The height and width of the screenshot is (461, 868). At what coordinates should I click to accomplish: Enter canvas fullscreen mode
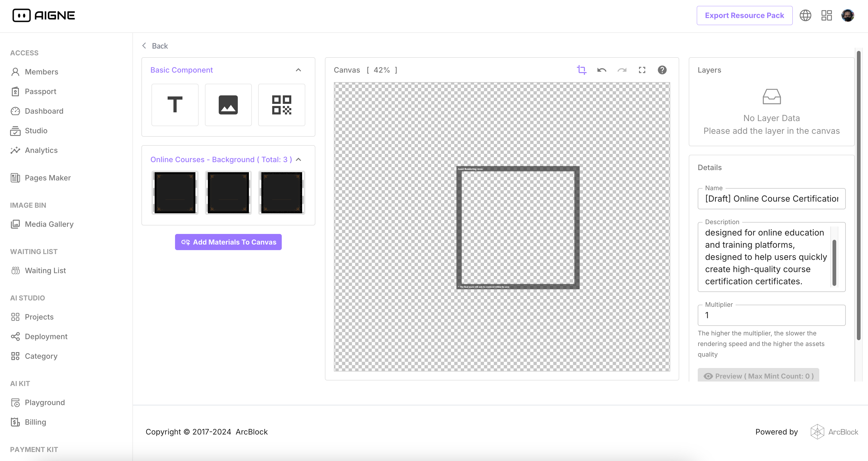pyautogui.click(x=642, y=70)
